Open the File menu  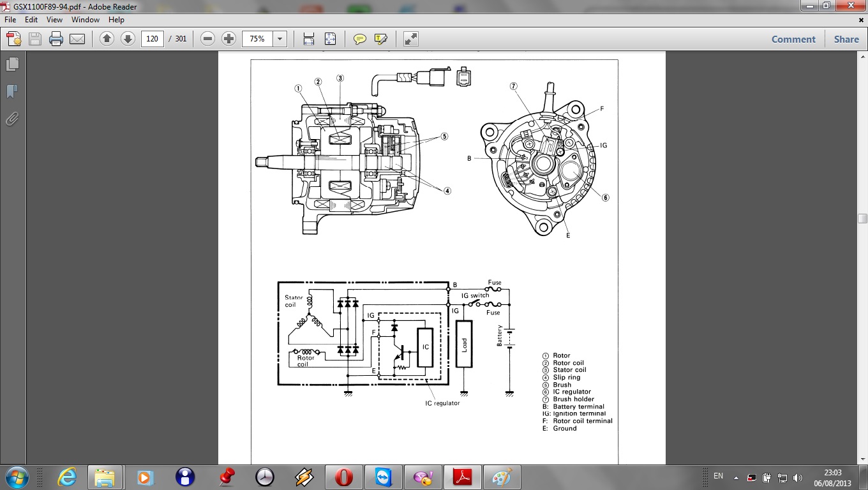coord(10,20)
